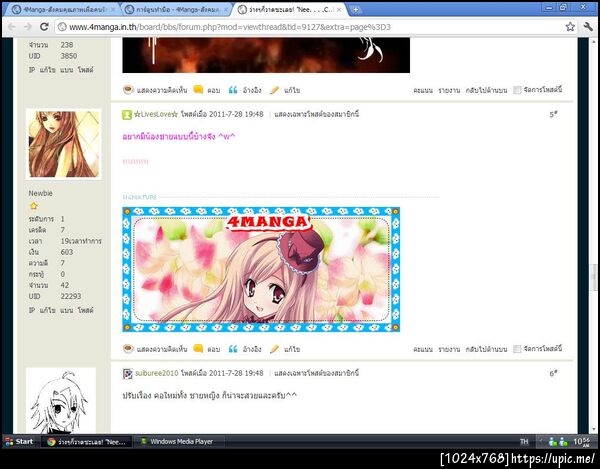Bookmark this page with the star icon
This screenshot has width=600, height=469.
point(570,26)
